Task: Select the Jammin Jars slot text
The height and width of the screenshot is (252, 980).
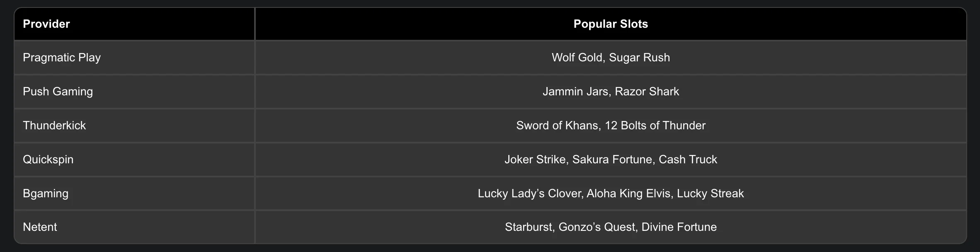Action: point(575,92)
